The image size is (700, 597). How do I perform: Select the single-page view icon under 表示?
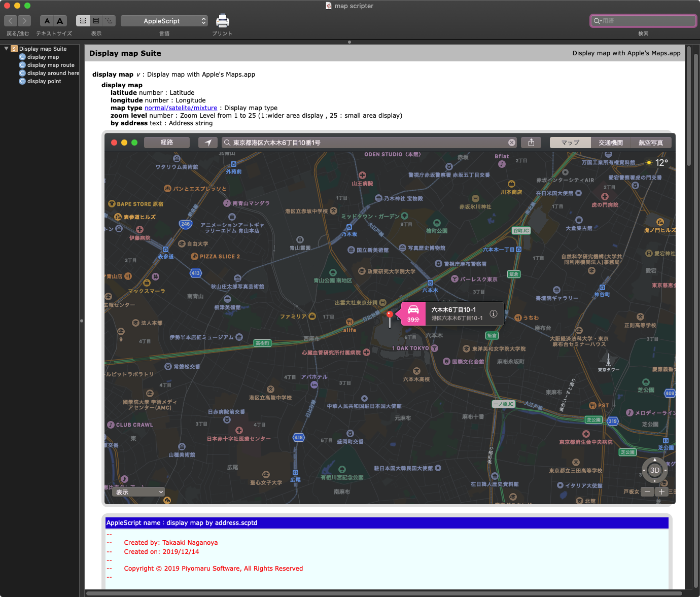tap(82, 20)
